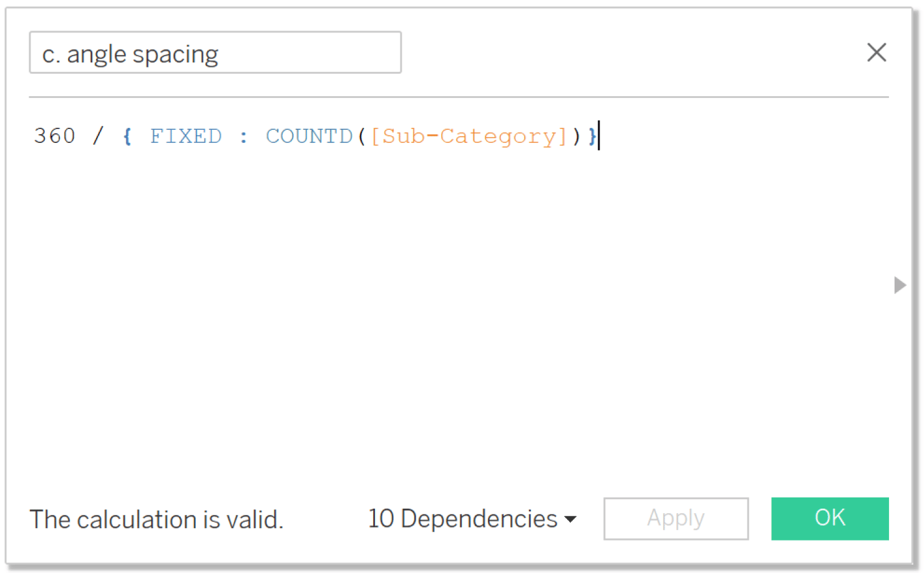
Task: Click the division slash operator in formula
Action: (x=98, y=136)
